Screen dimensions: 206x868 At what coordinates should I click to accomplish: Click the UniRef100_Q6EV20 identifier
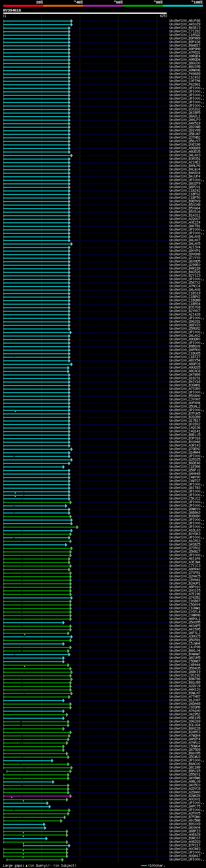(185, 325)
